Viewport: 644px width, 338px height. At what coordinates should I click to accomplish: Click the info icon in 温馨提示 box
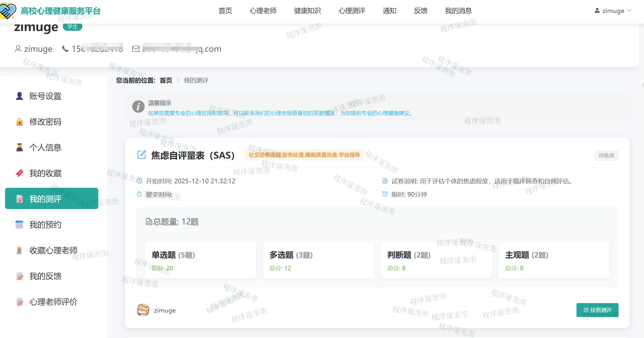[138, 106]
